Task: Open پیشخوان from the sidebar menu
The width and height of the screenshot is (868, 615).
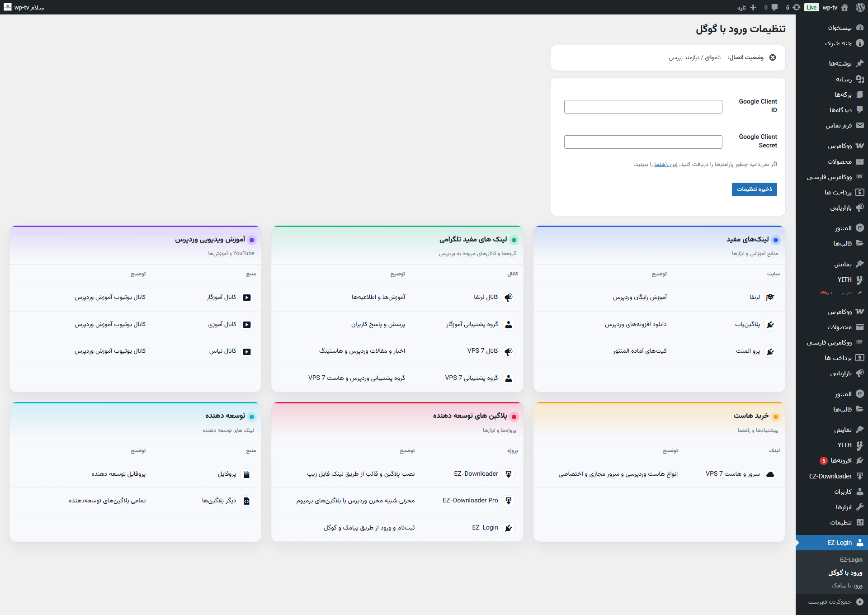Action: point(840,27)
